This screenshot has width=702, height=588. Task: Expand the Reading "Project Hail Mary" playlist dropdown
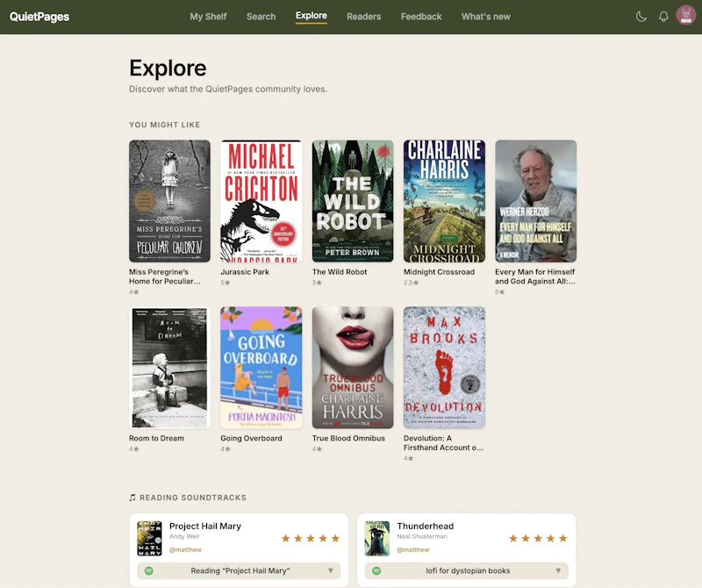tap(239, 570)
